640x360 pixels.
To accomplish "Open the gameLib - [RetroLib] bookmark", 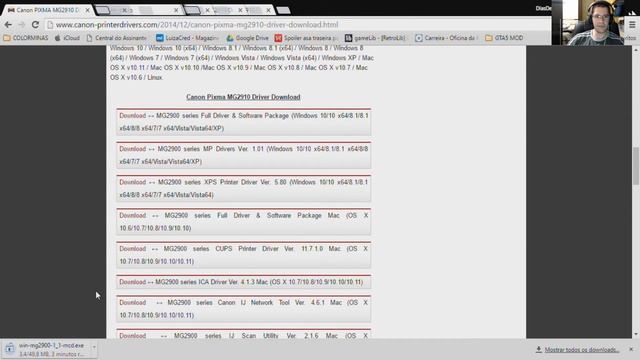I will [376, 38].
